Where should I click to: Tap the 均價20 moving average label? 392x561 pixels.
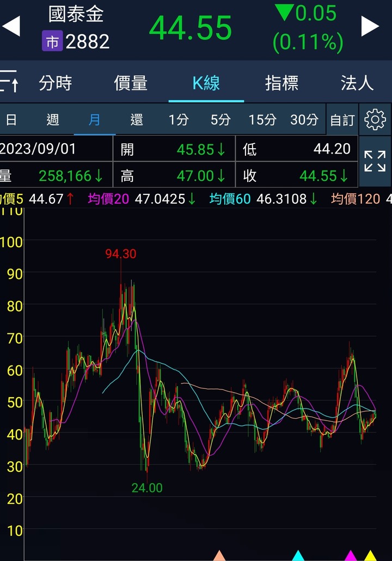(108, 199)
